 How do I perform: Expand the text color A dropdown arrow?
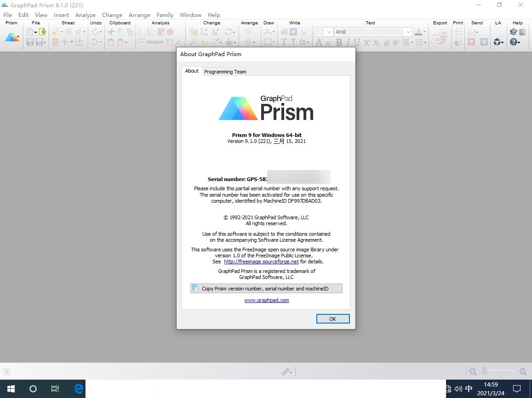pyautogui.click(x=424, y=32)
